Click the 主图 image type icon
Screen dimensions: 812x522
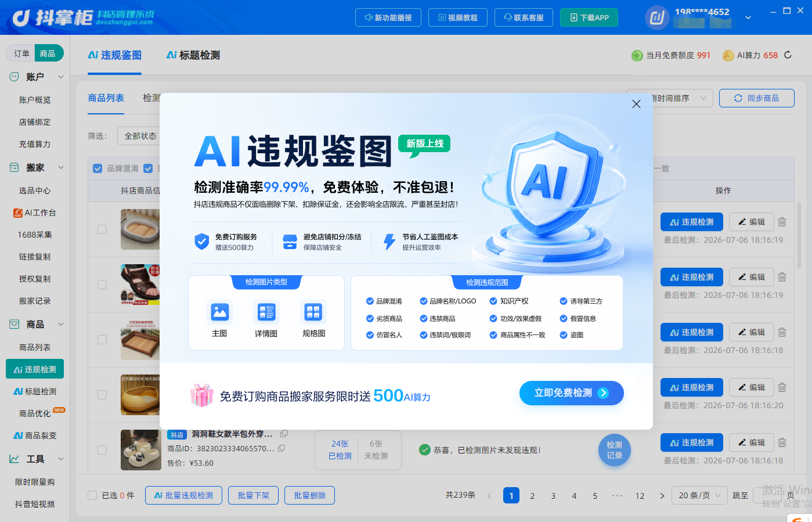click(220, 312)
